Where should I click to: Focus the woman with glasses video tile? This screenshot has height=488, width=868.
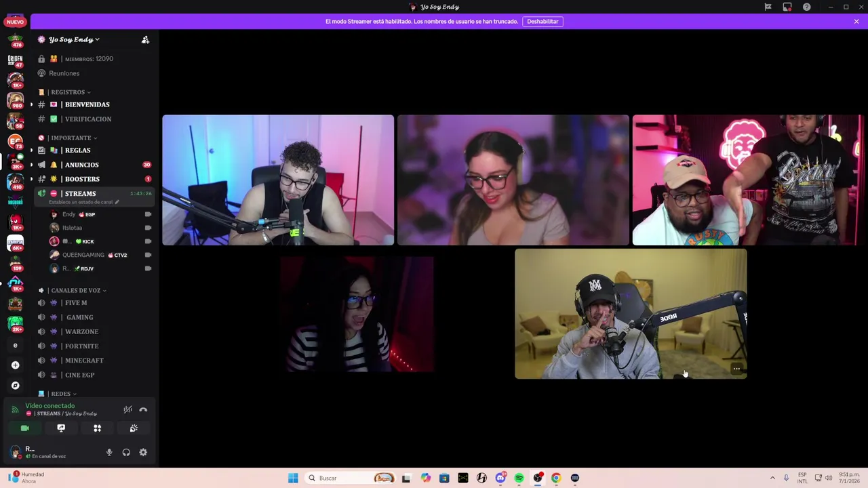pyautogui.click(x=513, y=180)
